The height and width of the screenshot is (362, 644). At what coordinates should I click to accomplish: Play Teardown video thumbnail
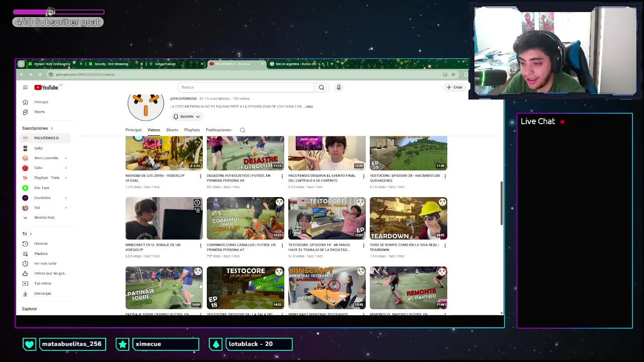coord(409,218)
